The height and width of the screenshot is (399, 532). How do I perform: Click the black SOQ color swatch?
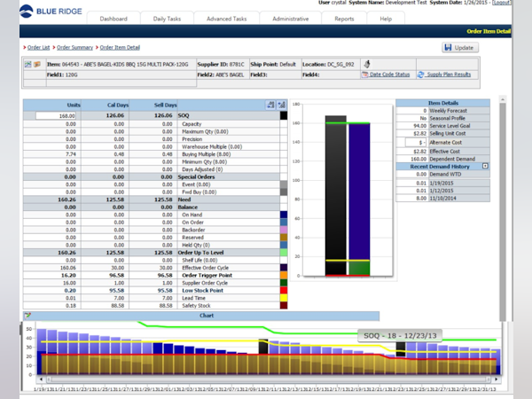pos(284,115)
